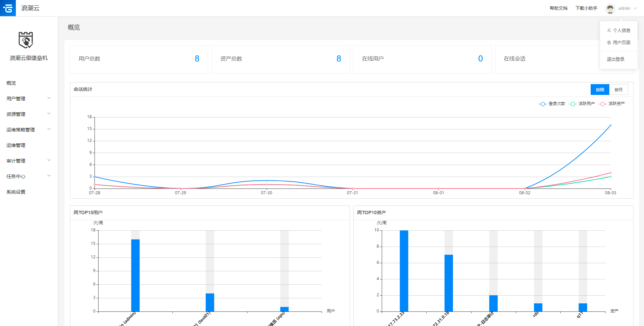Click the 08-03 login count data point

click(610, 125)
